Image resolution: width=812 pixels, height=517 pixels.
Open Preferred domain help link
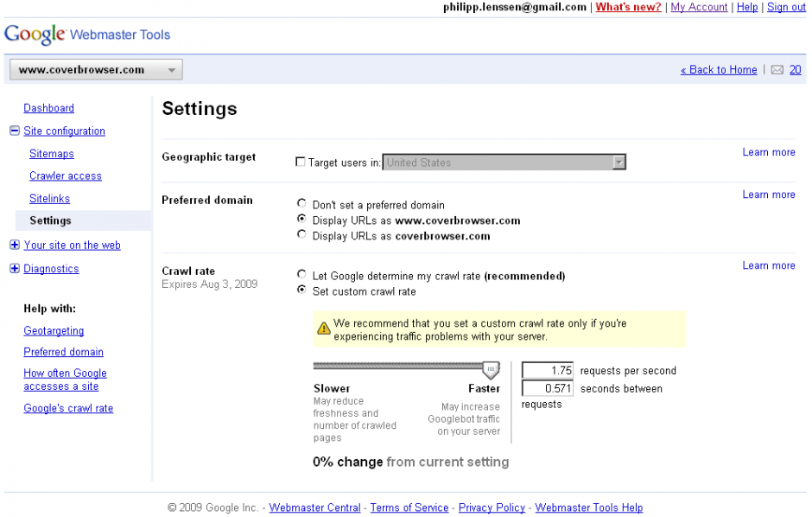coord(63,352)
